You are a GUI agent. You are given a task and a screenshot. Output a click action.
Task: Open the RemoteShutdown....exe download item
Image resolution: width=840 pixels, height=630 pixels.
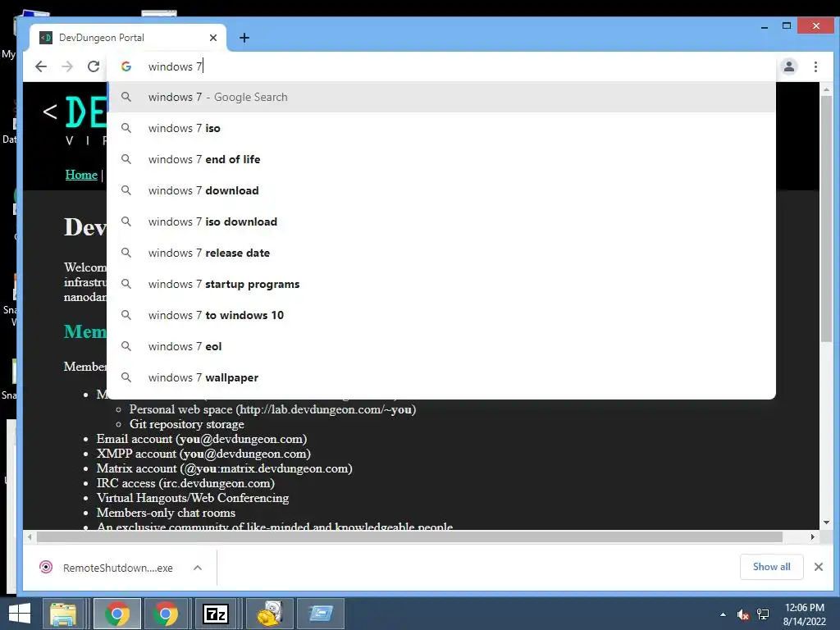[118, 568]
